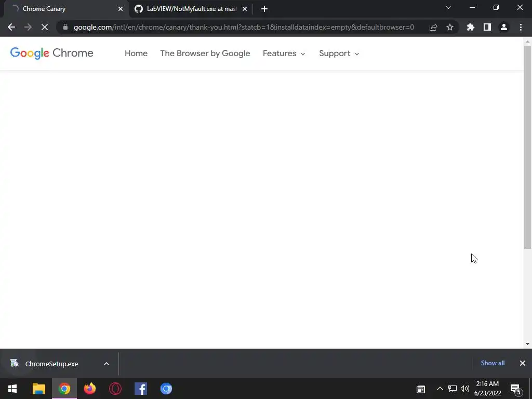The image size is (532, 399).
Task: Switch to the LabVIEW/NotMyfault.exe GitHub tab
Action: [x=191, y=9]
